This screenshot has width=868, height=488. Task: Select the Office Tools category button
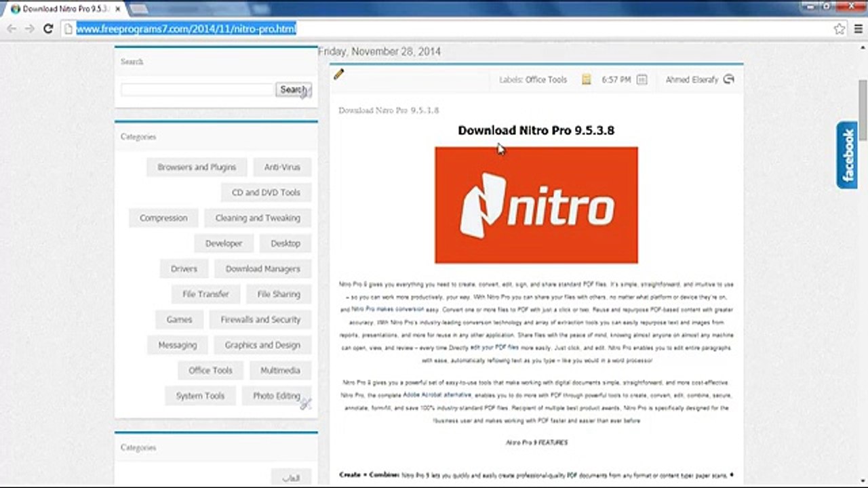(x=210, y=371)
